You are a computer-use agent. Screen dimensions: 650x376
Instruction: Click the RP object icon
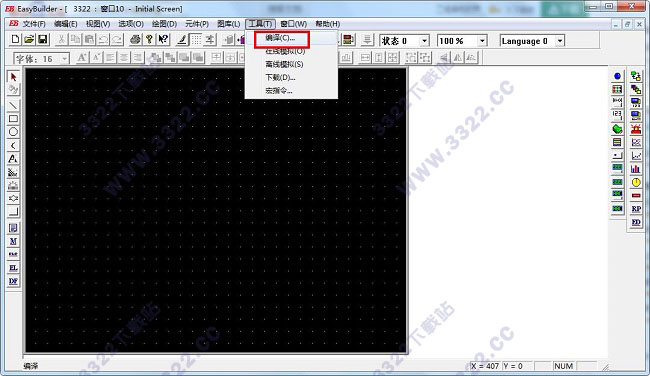coord(636,209)
